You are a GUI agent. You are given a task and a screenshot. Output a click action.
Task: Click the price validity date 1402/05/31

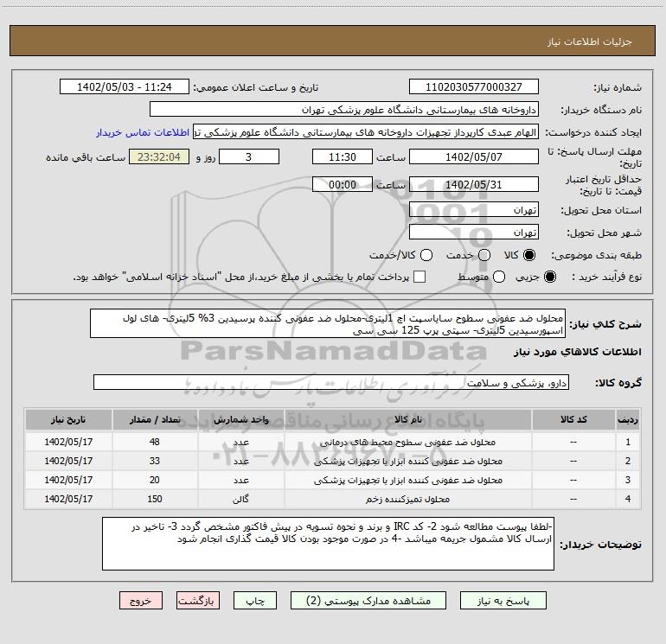pyautogui.click(x=474, y=184)
